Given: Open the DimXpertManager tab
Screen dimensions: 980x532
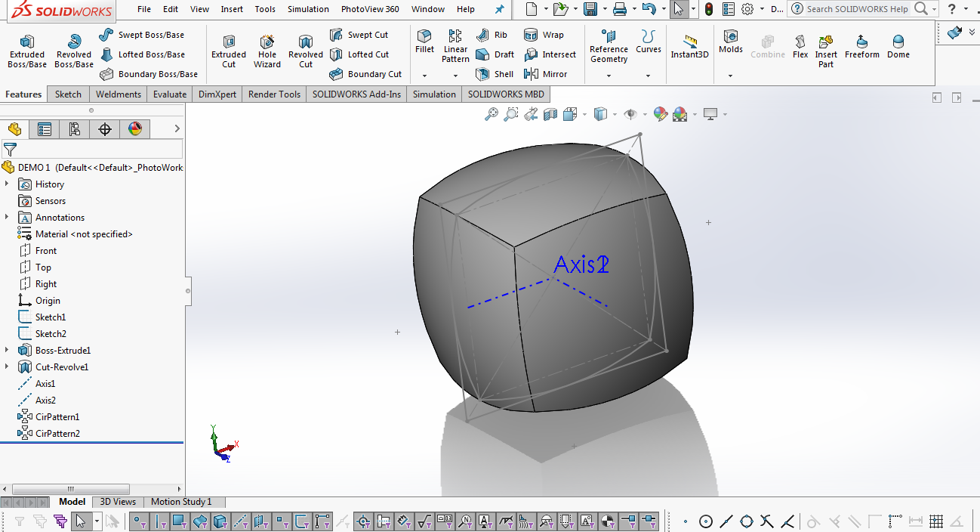Looking at the screenshot, I should pos(105,129).
